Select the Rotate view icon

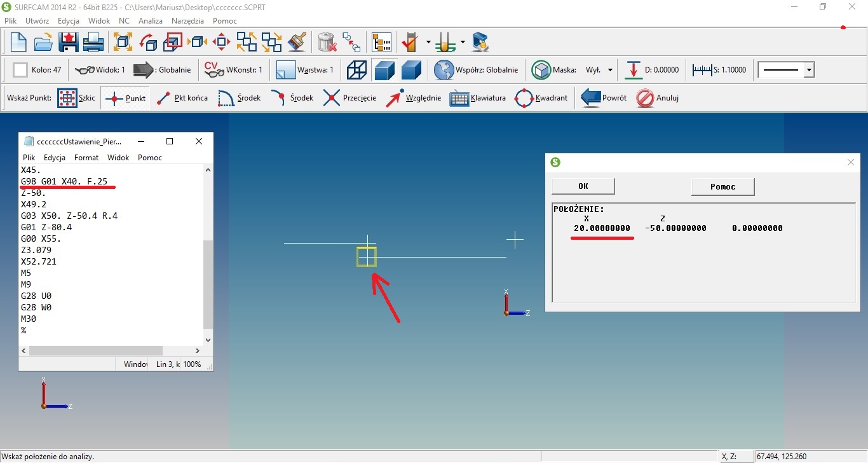pyautogui.click(x=148, y=43)
